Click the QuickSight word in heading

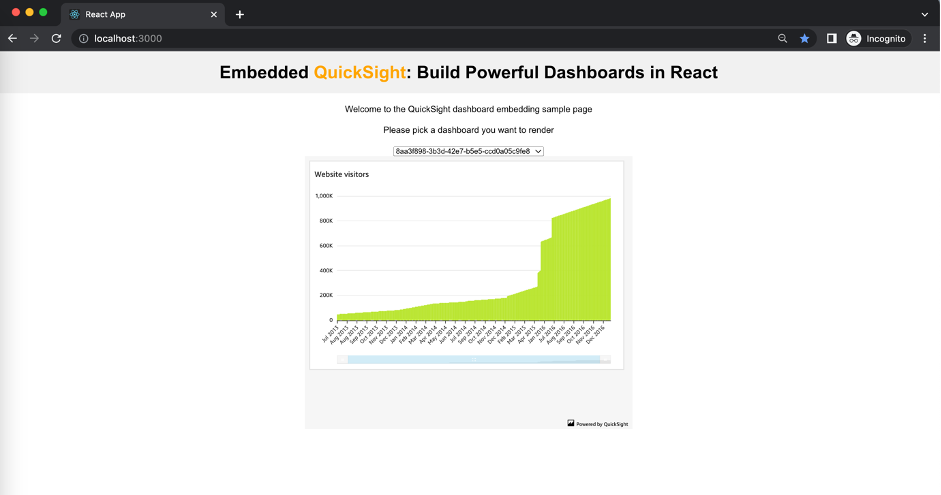[x=359, y=72]
